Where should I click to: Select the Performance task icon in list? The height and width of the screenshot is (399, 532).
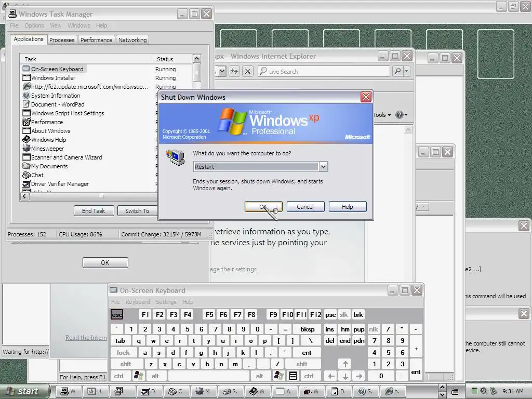[x=26, y=122]
